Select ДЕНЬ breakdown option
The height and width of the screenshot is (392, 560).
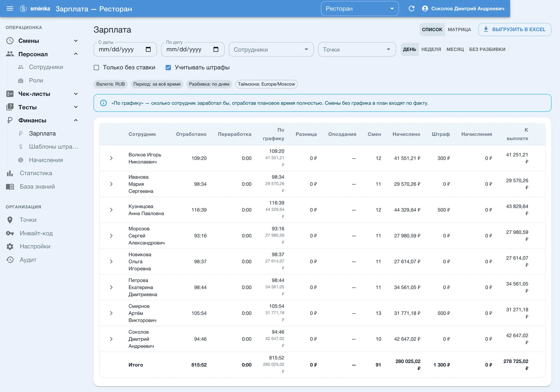pyautogui.click(x=409, y=49)
